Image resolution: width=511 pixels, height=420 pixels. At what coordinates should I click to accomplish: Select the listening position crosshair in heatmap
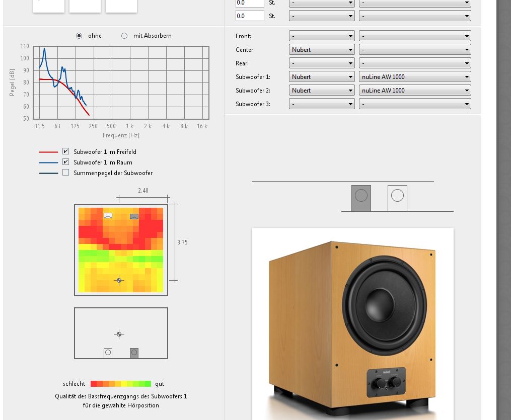pos(119,280)
